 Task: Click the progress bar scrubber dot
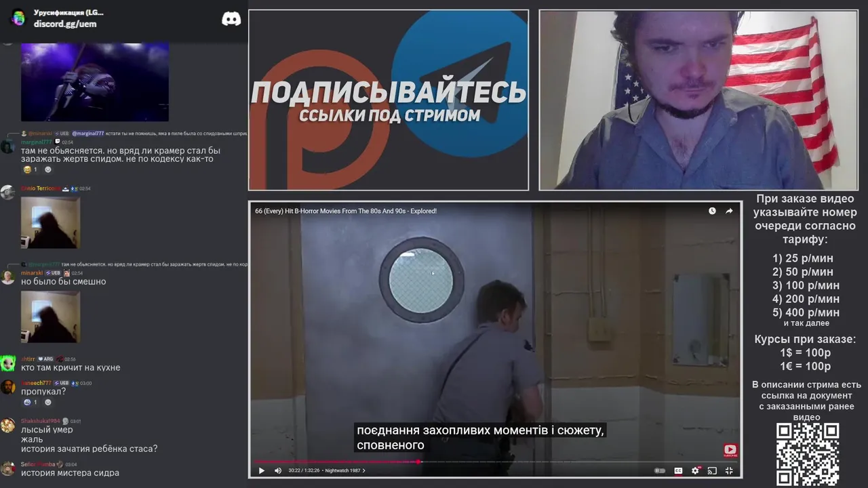pos(418,462)
